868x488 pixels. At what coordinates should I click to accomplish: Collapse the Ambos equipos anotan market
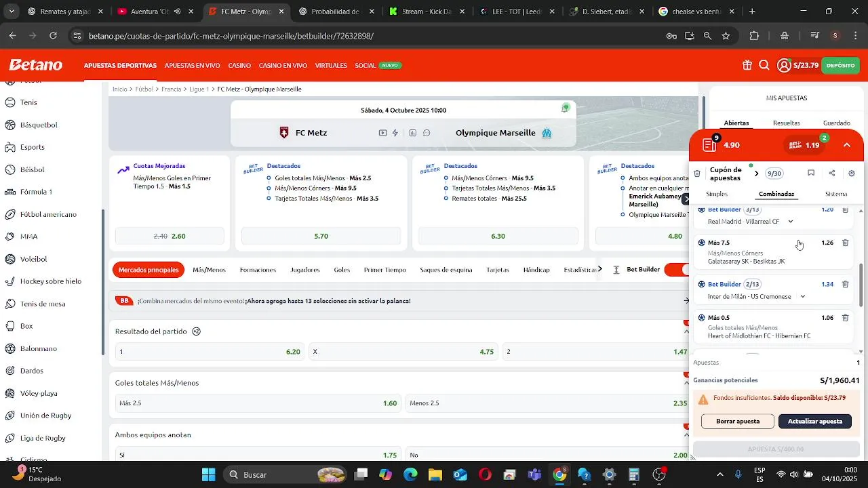[x=686, y=435]
